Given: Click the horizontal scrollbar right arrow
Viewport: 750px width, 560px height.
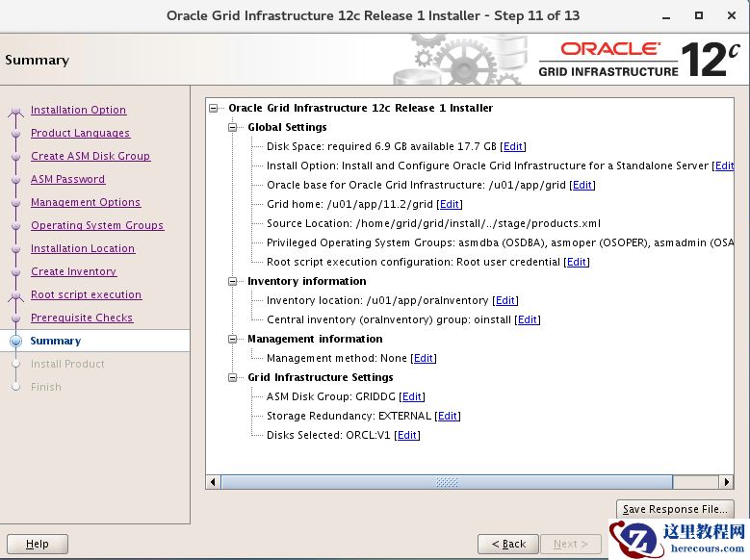Looking at the screenshot, I should coord(727,481).
